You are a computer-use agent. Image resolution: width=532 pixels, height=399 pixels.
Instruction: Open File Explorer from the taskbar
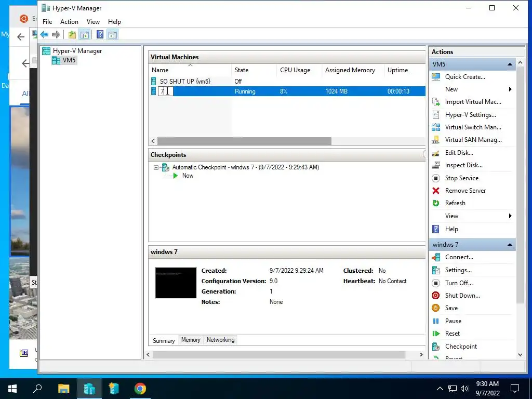63,389
